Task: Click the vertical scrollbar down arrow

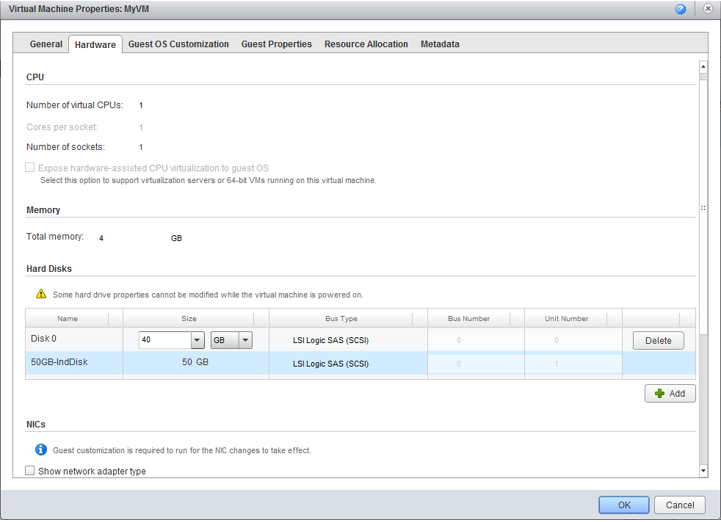Action: 703,470
